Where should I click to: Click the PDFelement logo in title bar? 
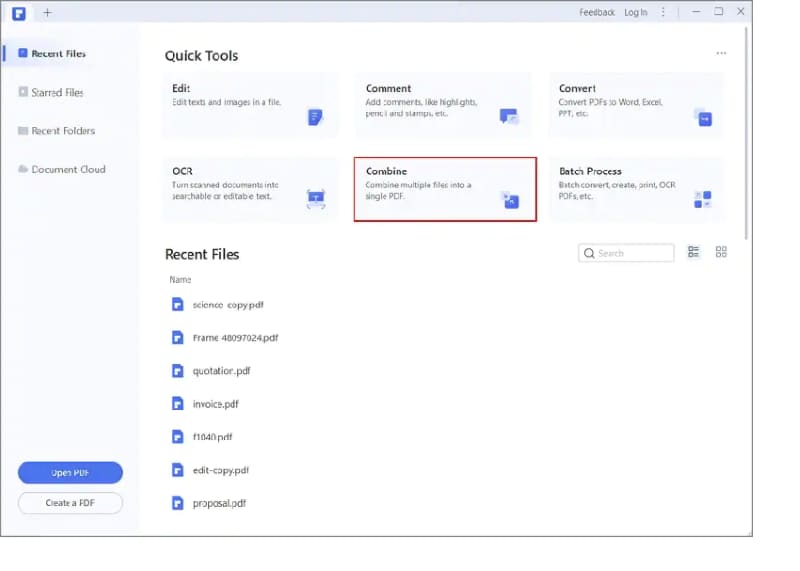point(19,12)
